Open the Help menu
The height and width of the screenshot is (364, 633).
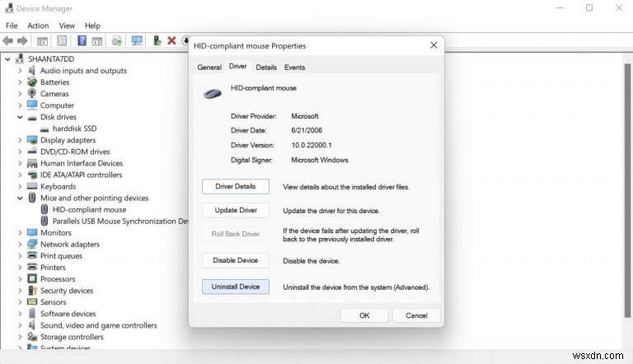point(92,26)
